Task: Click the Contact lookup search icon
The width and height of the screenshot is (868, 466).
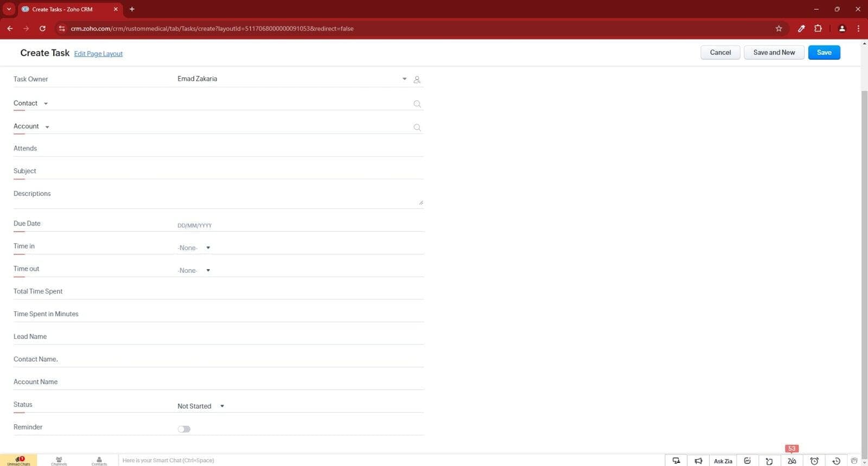Action: click(x=417, y=104)
